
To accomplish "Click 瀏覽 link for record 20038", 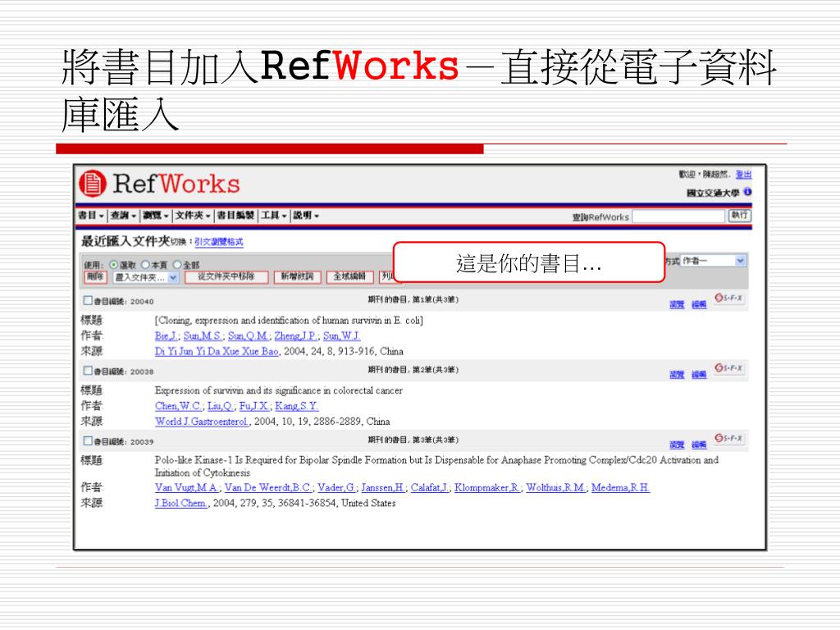I will [x=677, y=374].
